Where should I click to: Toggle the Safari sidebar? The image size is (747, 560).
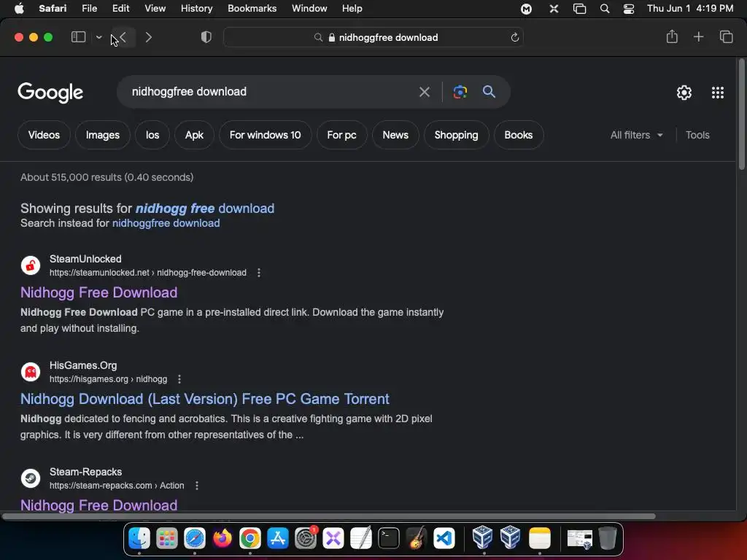pos(78,37)
